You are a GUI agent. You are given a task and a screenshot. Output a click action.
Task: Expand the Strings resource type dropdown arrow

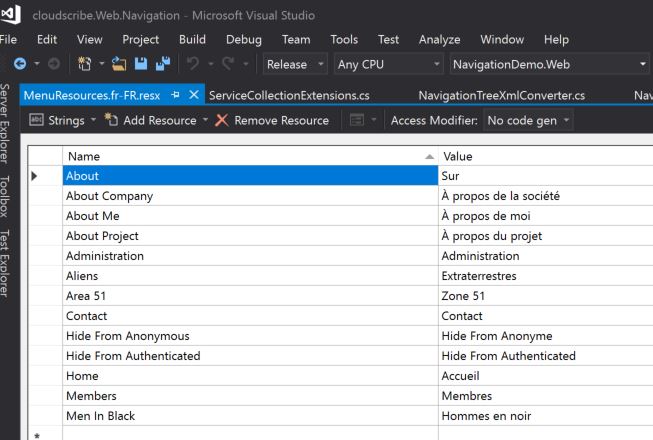[x=93, y=120]
